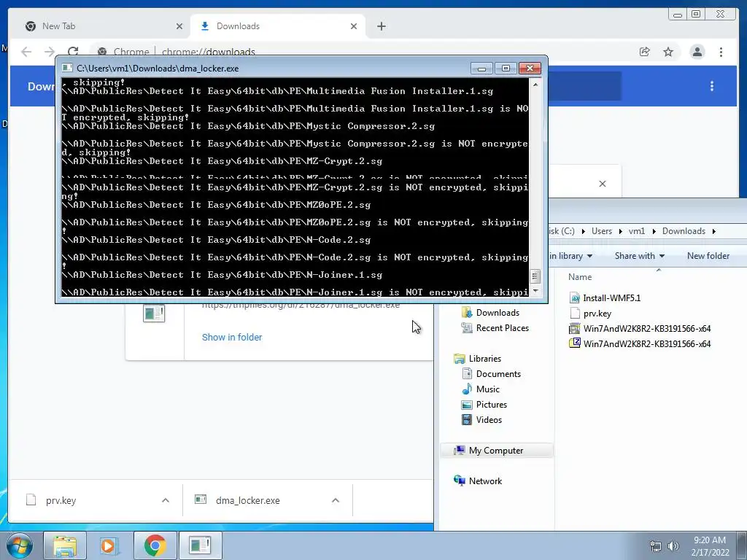This screenshot has width=747, height=560.
Task: Minimize the dma_locker.exe console window
Action: click(x=481, y=68)
